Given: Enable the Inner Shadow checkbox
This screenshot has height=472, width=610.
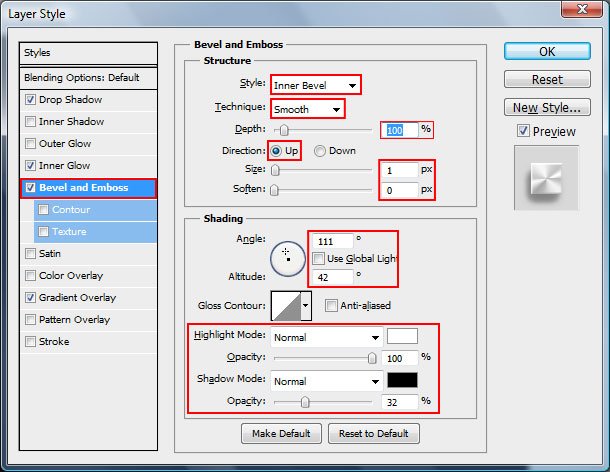Looking at the screenshot, I should pyautogui.click(x=30, y=122).
